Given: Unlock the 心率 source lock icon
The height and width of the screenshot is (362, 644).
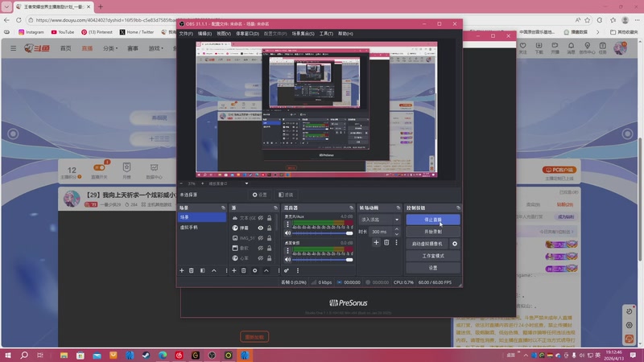Looking at the screenshot, I should tap(270, 258).
